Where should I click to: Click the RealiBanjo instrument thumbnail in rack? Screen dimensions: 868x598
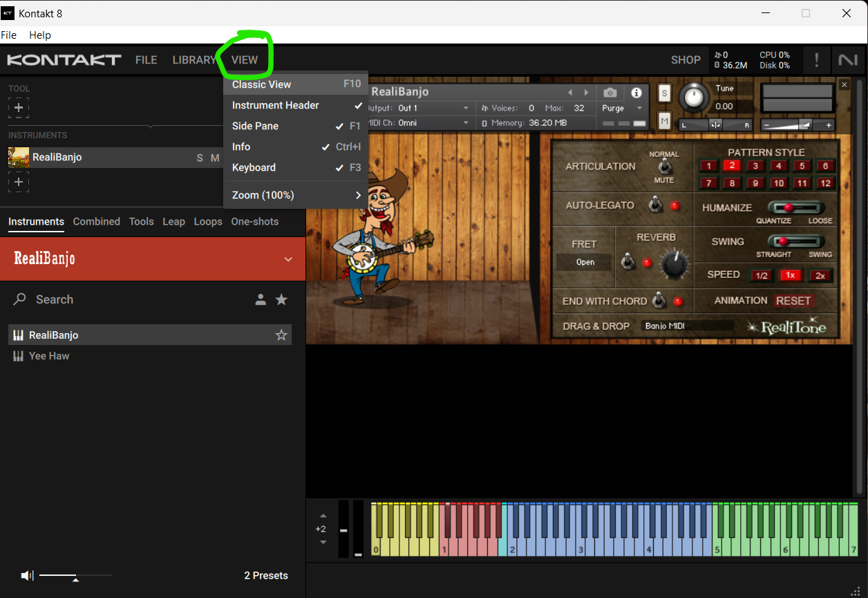[19, 158]
